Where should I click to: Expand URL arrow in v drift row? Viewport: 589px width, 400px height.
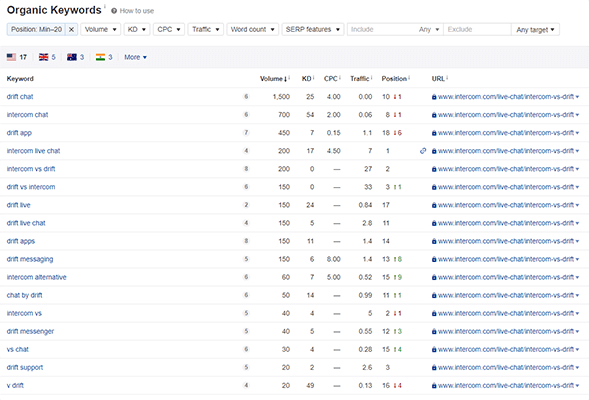point(577,385)
